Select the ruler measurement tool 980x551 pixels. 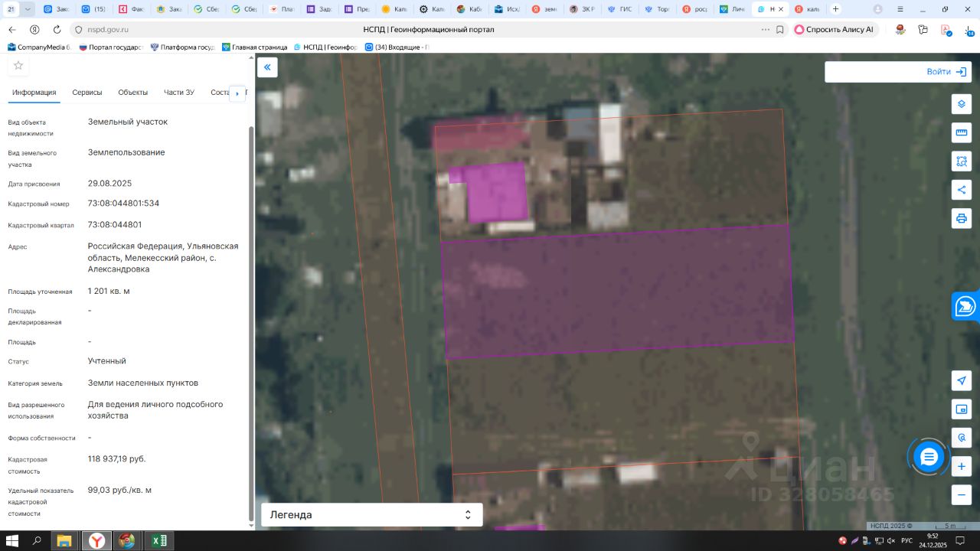pyautogui.click(x=962, y=132)
